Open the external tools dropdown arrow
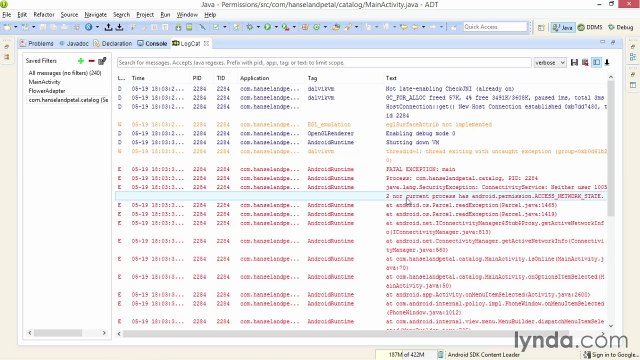640x360 pixels. 294,27
